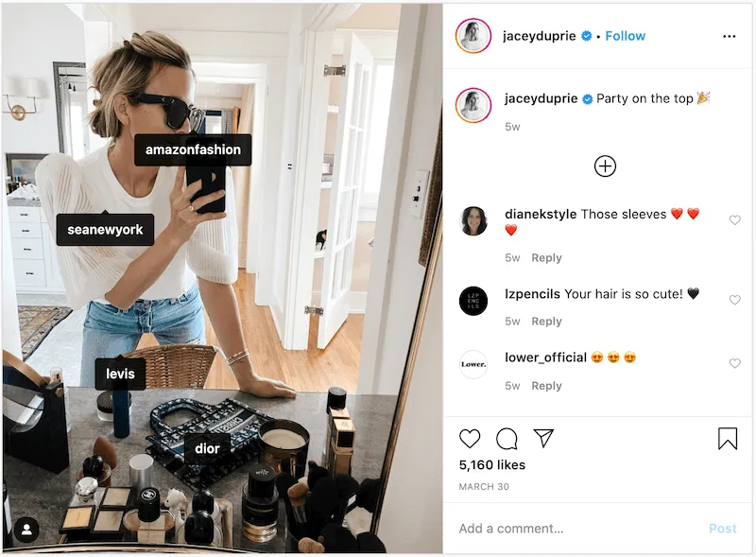
Task: Share post with paper plane icon
Action: click(x=544, y=438)
